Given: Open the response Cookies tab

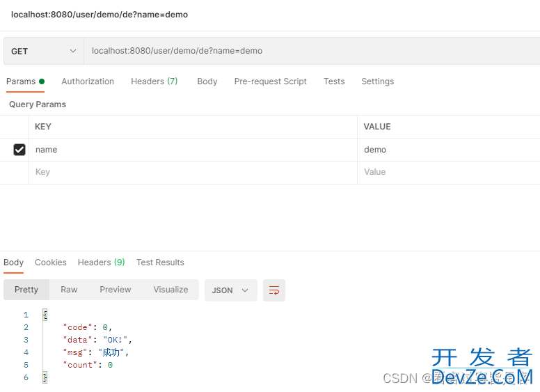Looking at the screenshot, I should (x=51, y=262).
